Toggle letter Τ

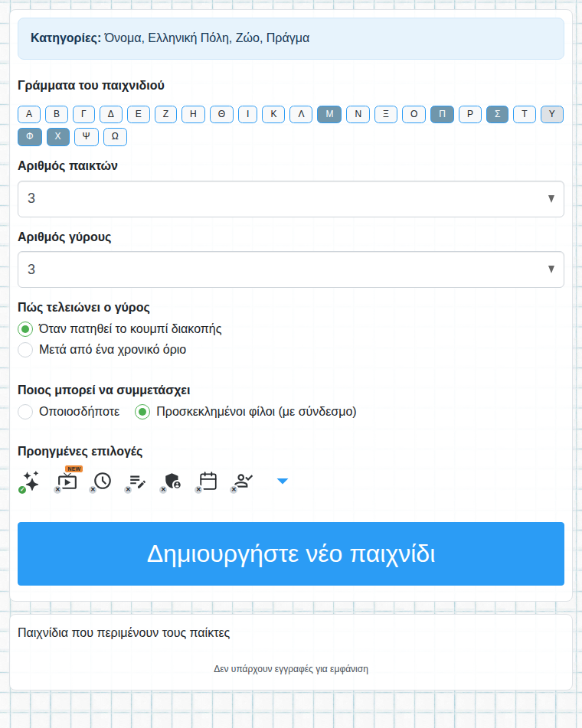point(525,114)
